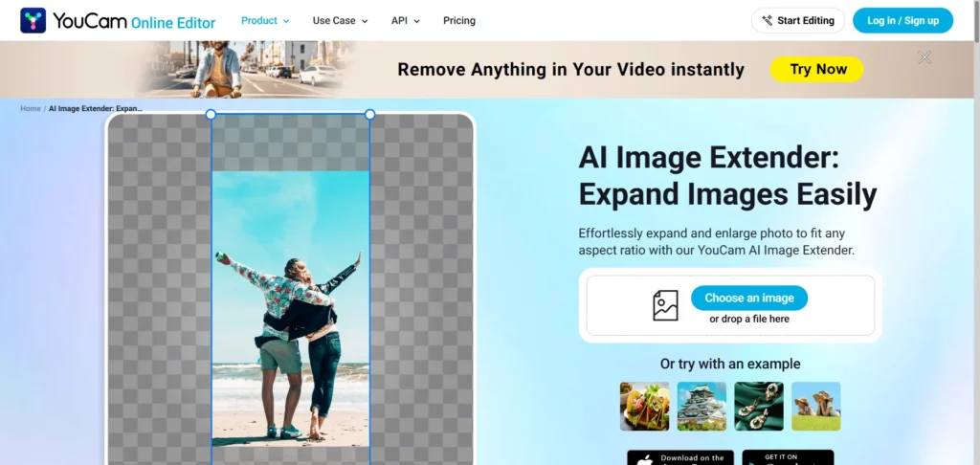Click Download on the App Store badge
This screenshot has height=465, width=980.
[x=680, y=457]
